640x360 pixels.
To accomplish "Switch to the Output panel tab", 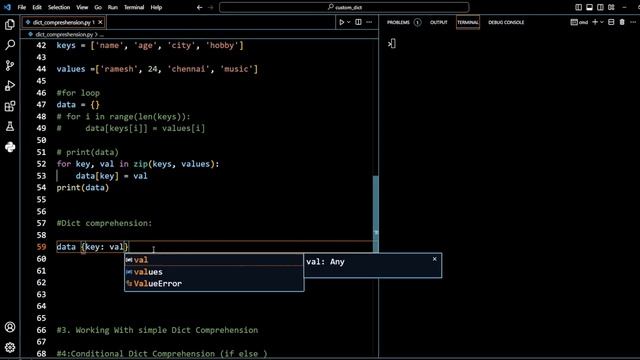I will pyautogui.click(x=438, y=22).
